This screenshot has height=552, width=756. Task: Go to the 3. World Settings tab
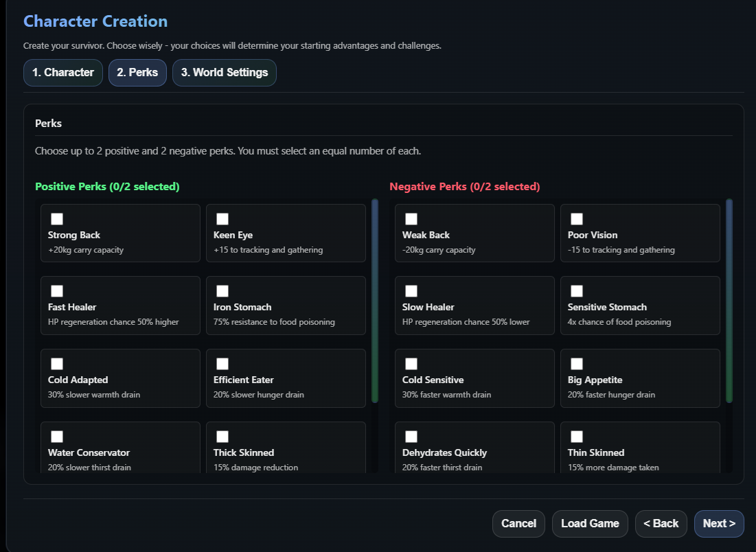(225, 73)
